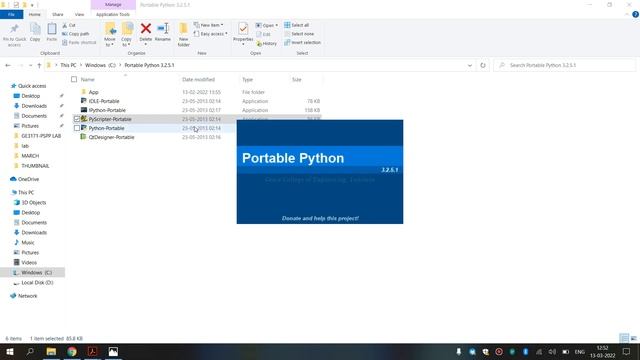Viewport: 640px width, 360px height.
Task: Switch to the Share tab
Action: tap(58, 14)
